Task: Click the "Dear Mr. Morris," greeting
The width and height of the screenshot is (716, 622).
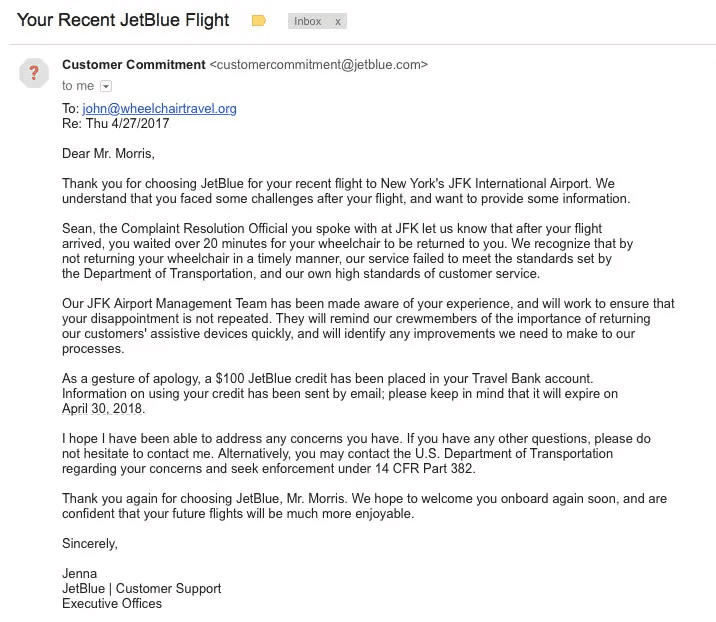Action: pos(108,154)
